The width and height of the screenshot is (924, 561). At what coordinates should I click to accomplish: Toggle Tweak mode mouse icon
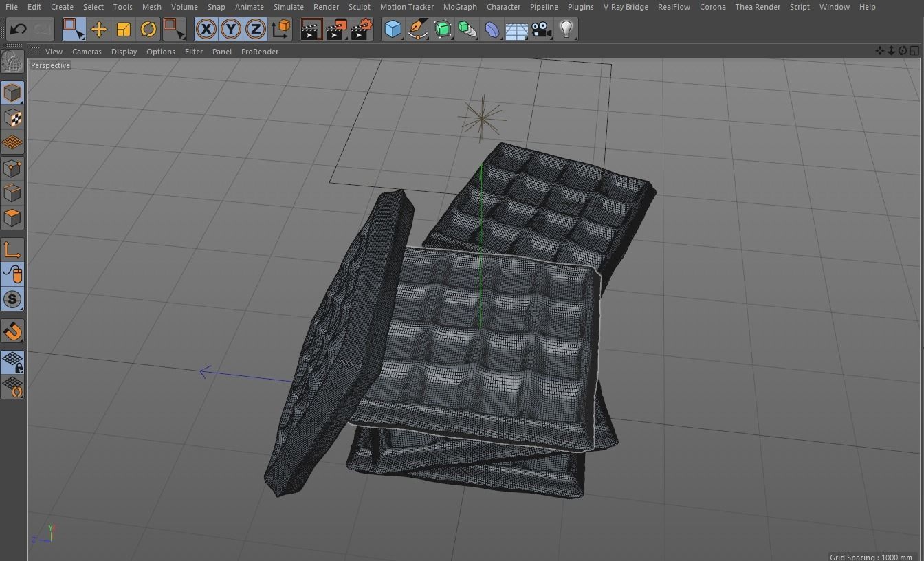point(12,274)
